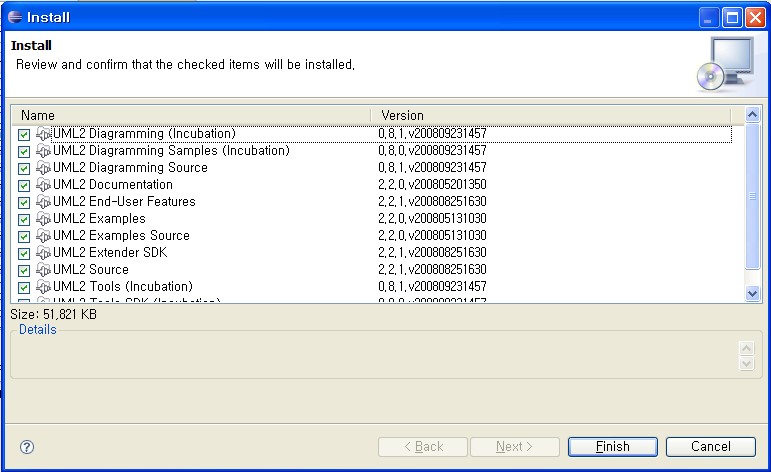Click feature icon beside UML2 Diagramming Samples (Incubation)
The height and width of the screenshot is (472, 771).
(43, 151)
